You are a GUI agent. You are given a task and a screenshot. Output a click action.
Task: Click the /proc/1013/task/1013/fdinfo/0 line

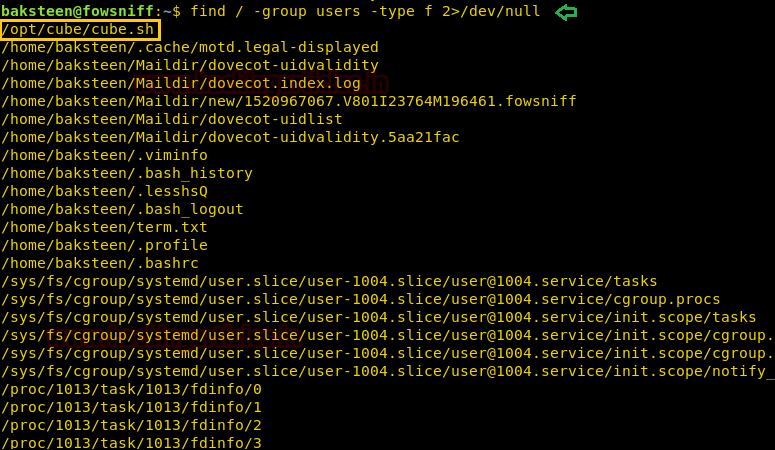131,389
